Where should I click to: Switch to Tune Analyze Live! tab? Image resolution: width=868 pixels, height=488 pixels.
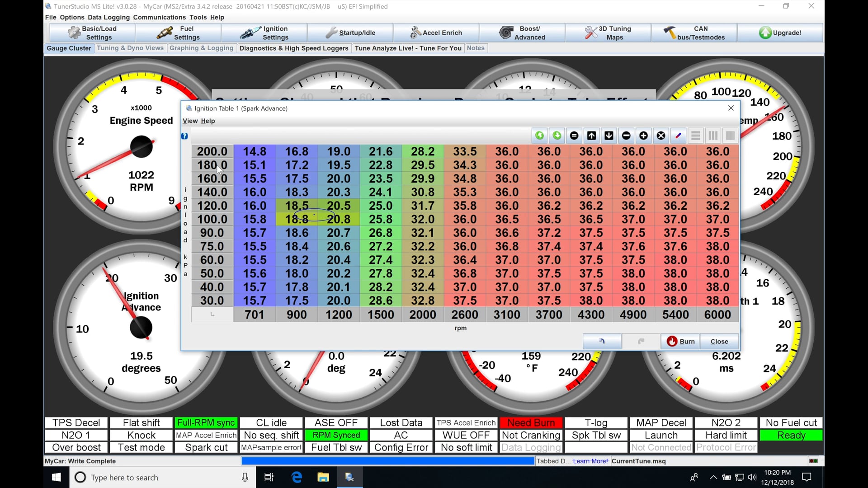(x=408, y=48)
